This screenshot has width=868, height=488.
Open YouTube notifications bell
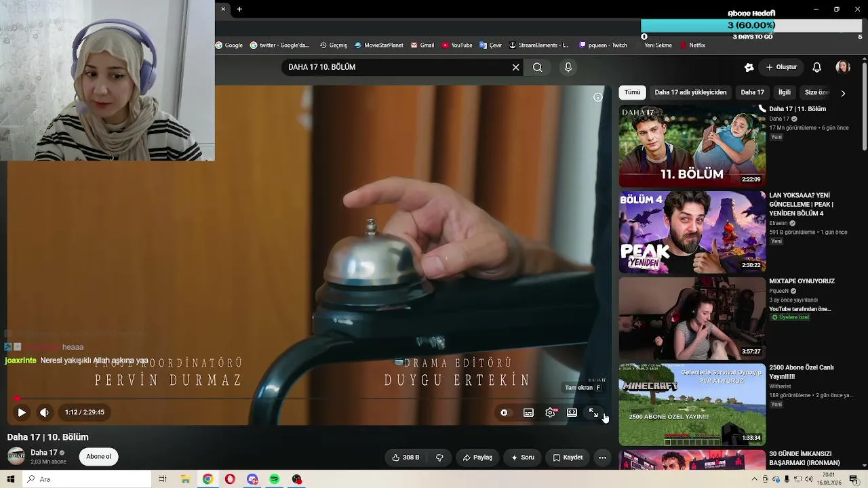[817, 67]
